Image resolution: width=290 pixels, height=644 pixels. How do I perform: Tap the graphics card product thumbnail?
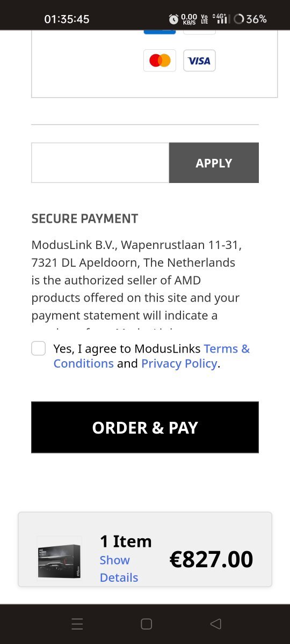tap(59, 558)
